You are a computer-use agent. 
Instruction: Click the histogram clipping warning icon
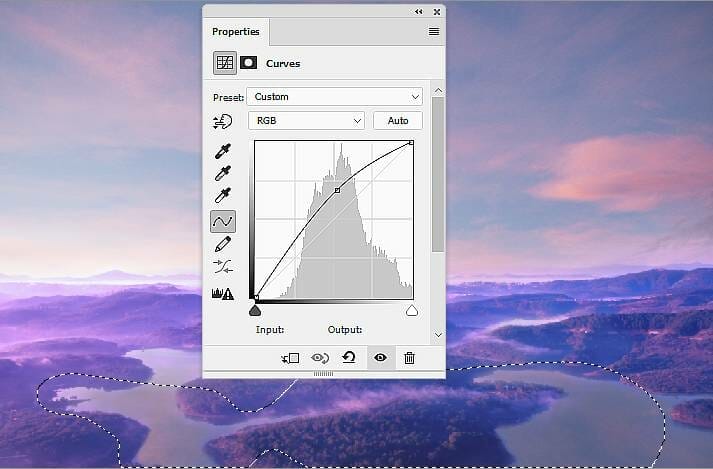pyautogui.click(x=223, y=293)
